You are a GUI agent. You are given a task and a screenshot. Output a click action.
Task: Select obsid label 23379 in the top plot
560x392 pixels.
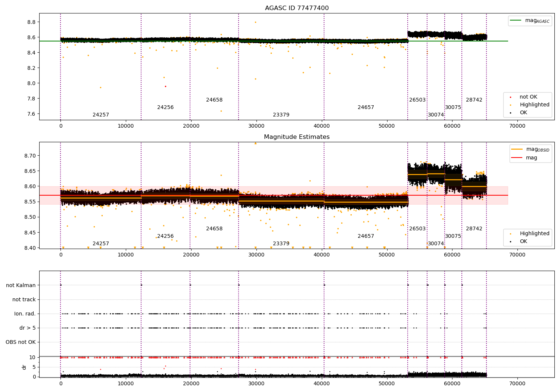281,115
